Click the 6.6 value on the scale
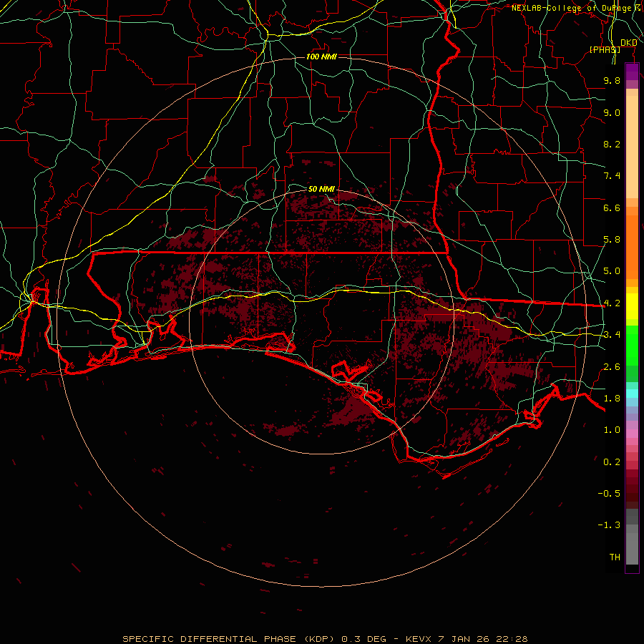Screen dimensions: 644x644 [612, 208]
